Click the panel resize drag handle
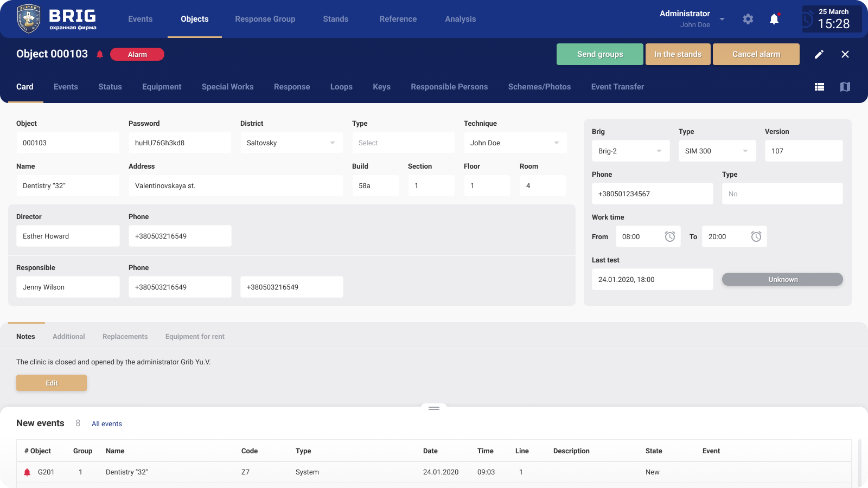The image size is (868, 488). [x=434, y=408]
